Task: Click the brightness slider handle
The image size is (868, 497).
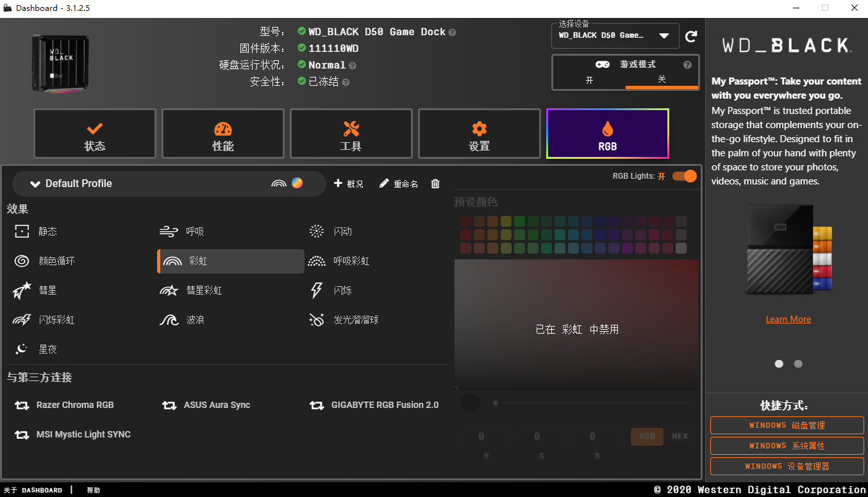Action: pyautogui.click(x=496, y=403)
